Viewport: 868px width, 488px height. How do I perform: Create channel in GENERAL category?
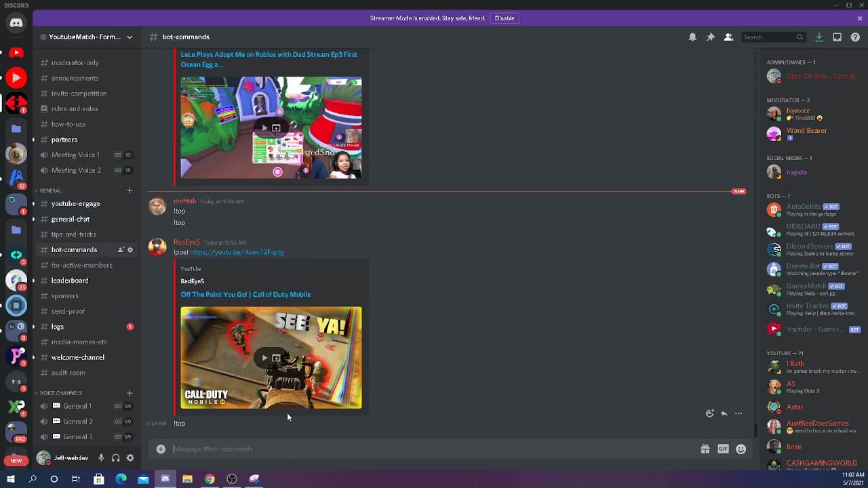point(130,190)
